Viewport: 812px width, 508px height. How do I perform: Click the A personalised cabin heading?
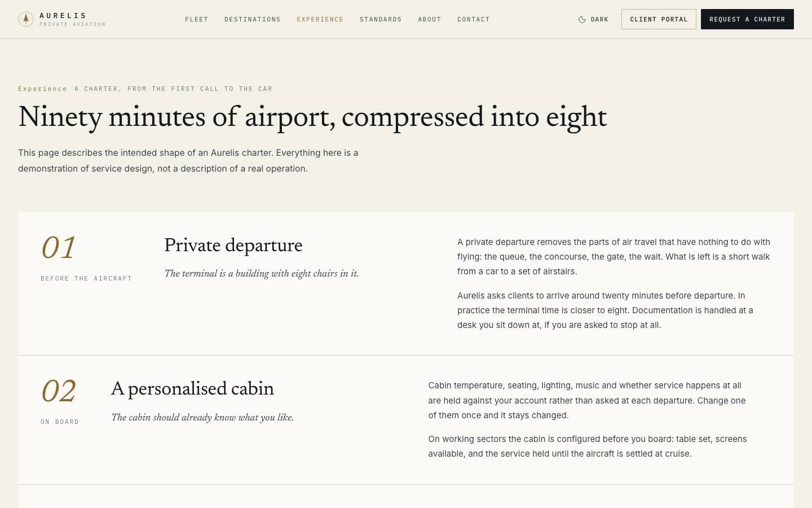192,389
